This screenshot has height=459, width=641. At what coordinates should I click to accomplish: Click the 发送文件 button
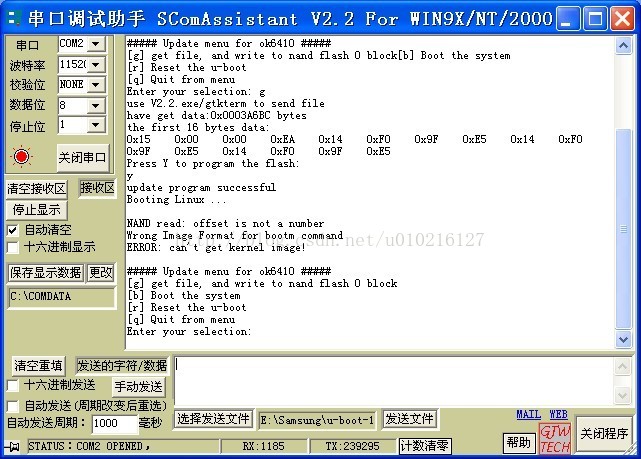pyautogui.click(x=409, y=419)
